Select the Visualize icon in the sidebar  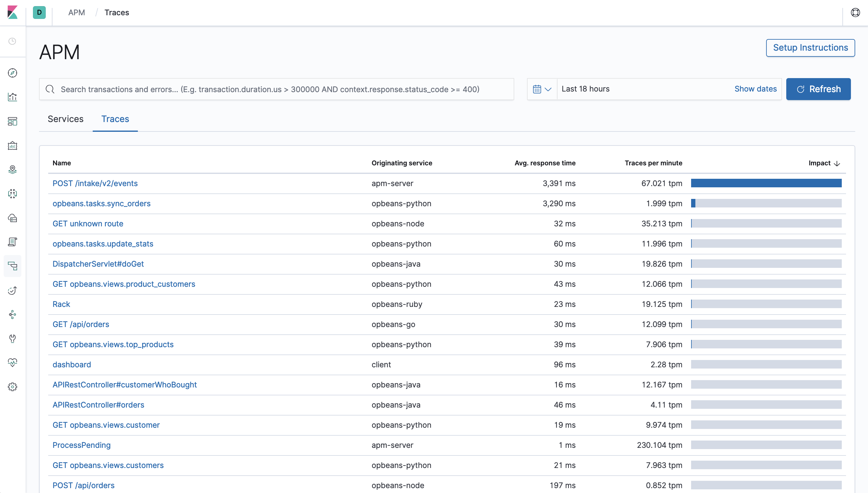tap(13, 97)
